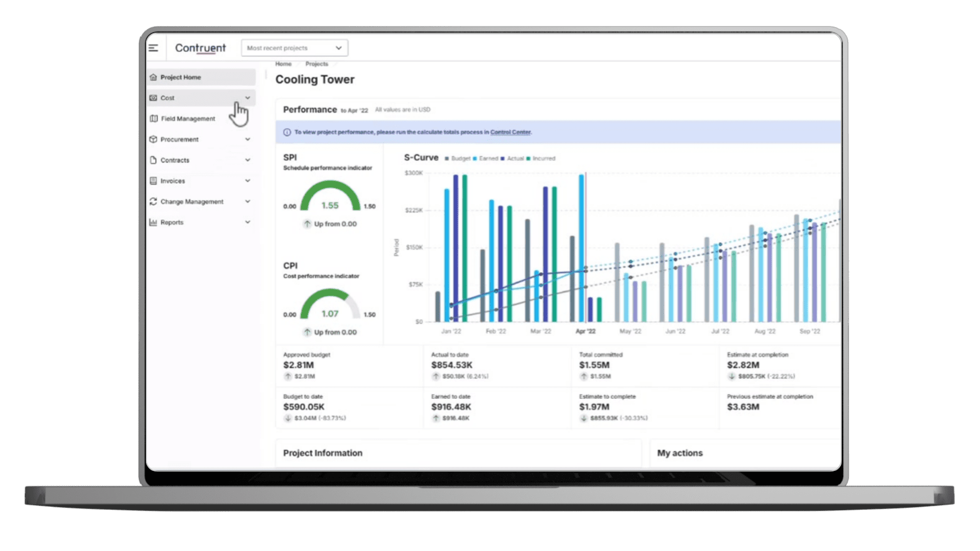Click Estimate at completion value $2.82M

743,365
